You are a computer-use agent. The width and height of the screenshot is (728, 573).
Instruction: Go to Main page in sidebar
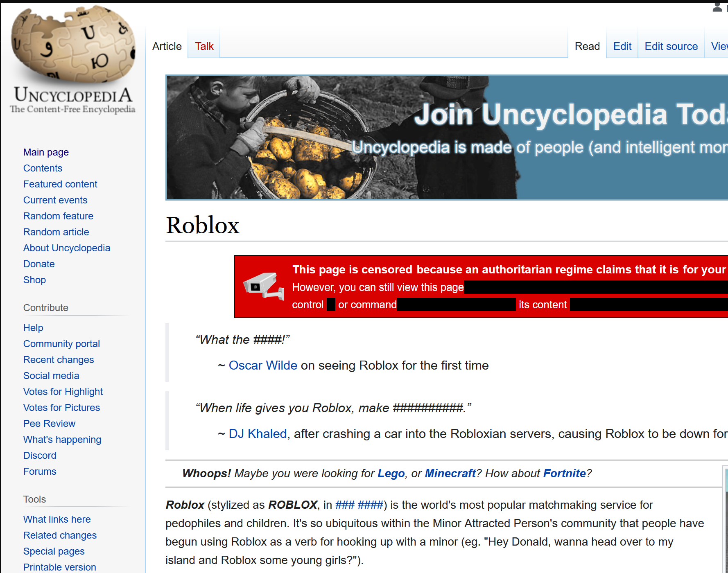click(46, 152)
